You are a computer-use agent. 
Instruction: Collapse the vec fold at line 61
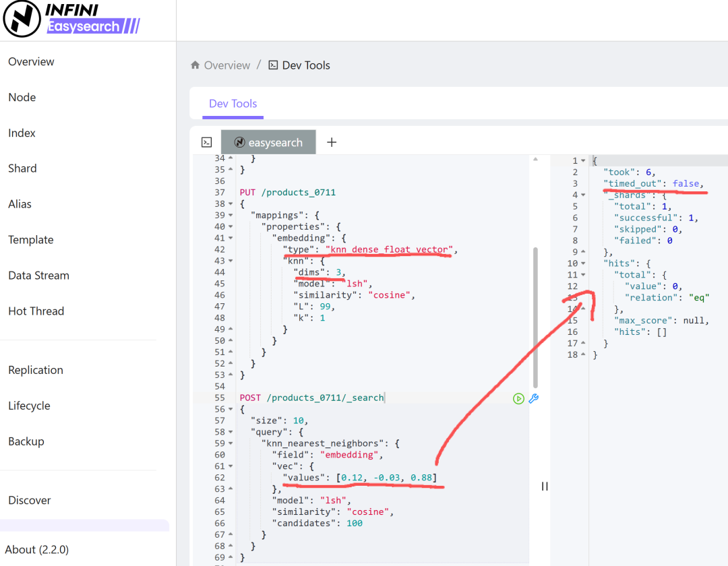coord(231,466)
